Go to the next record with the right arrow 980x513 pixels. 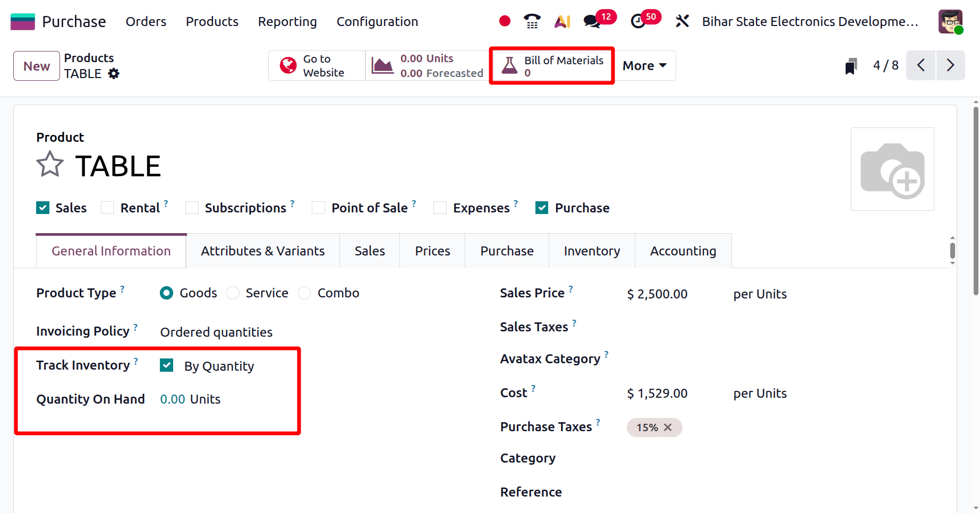point(951,65)
